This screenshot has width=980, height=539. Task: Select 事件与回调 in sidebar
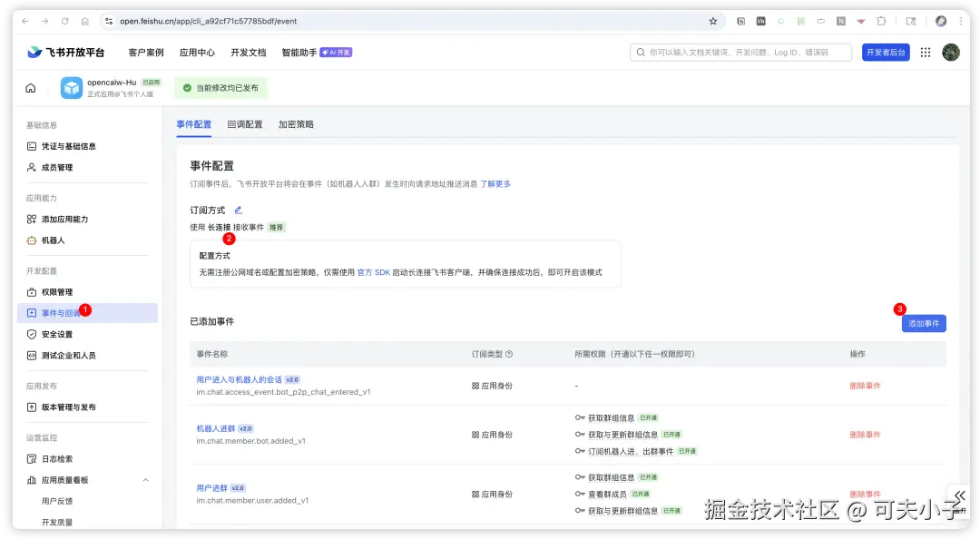[x=87, y=313]
